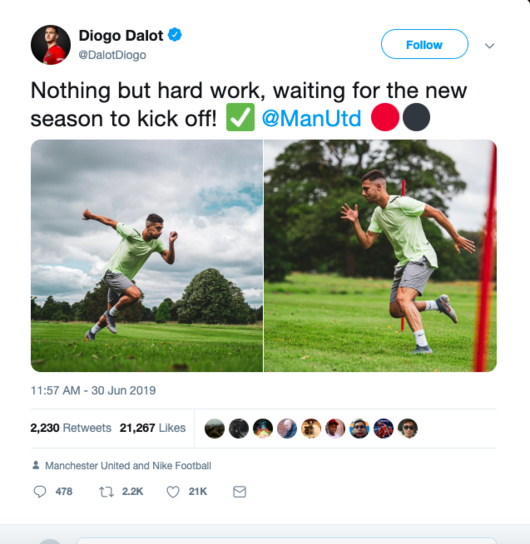Click the green check mark emoji
The image size is (530, 544).
240,117
